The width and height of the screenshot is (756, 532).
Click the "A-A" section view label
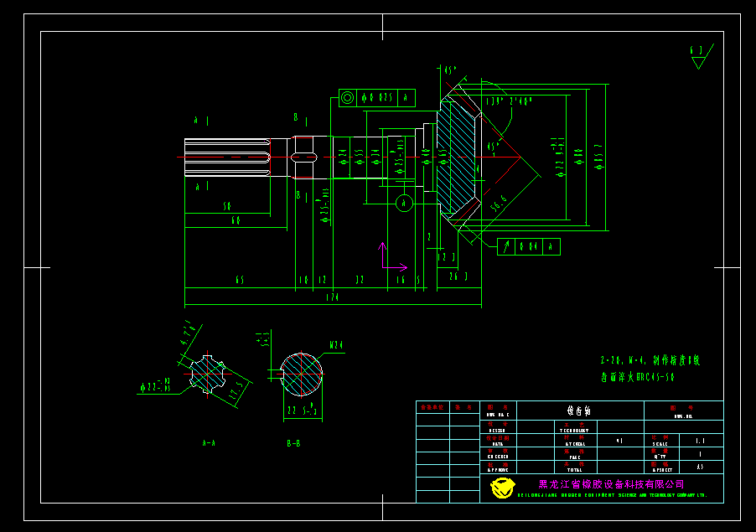click(x=209, y=443)
